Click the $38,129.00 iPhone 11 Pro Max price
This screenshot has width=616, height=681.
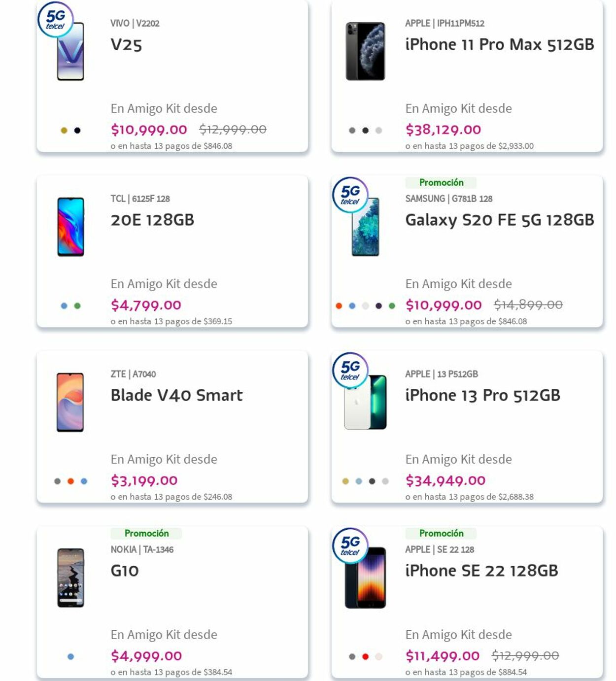pyautogui.click(x=443, y=130)
